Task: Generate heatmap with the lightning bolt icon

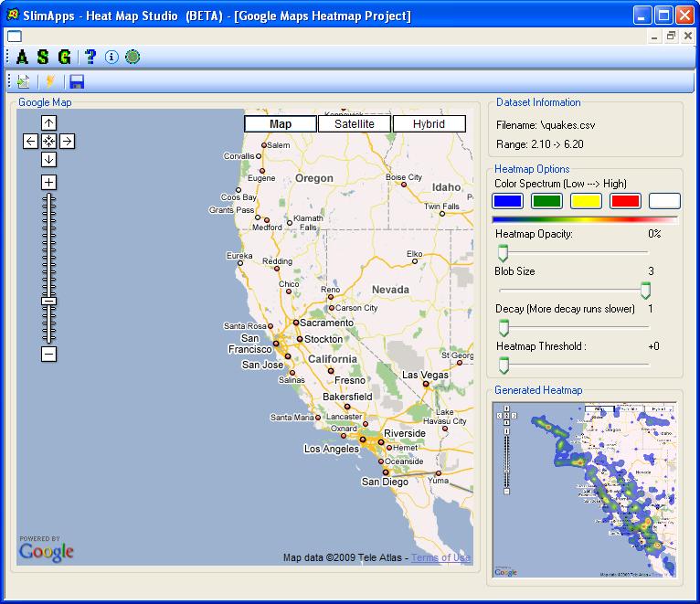Action: [50, 81]
